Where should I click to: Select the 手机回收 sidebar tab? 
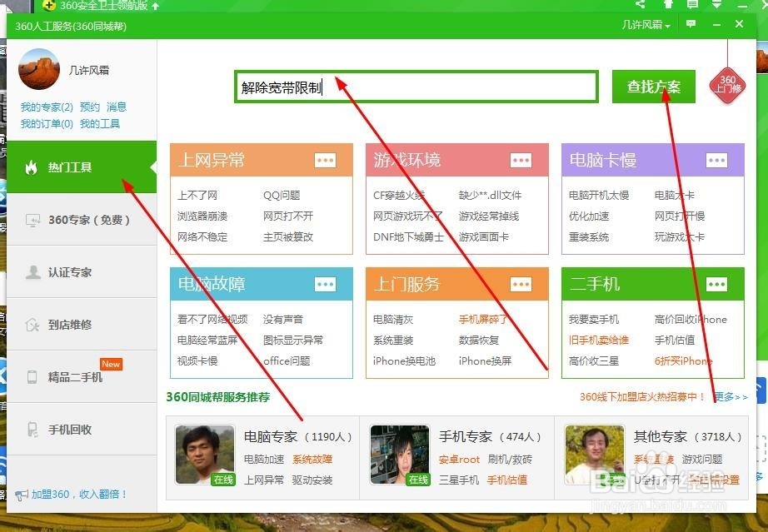click(82, 430)
